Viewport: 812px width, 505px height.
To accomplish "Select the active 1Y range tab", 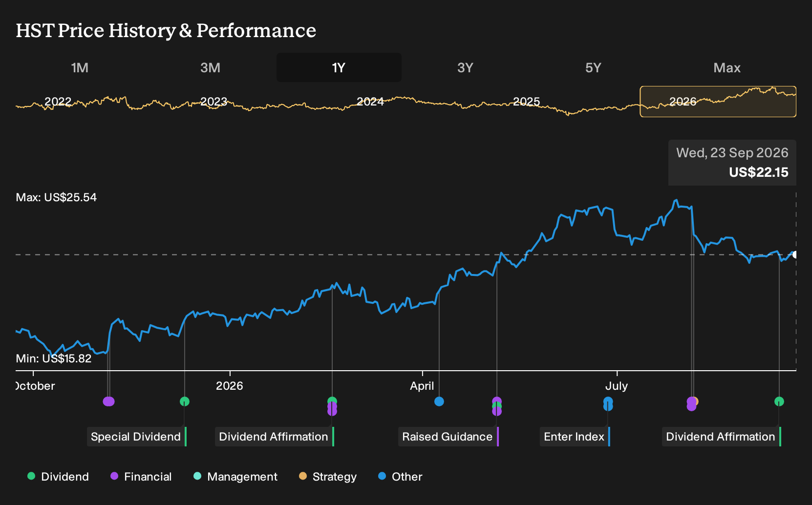I will pos(339,67).
